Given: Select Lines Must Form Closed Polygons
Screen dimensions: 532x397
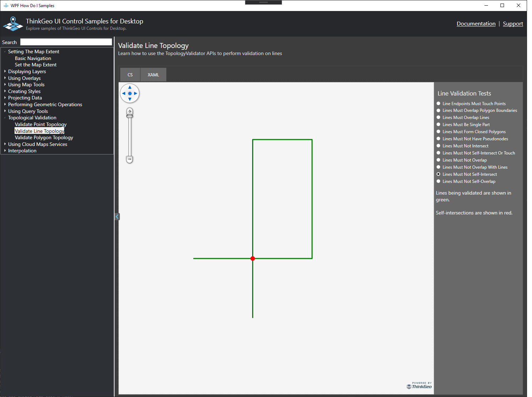Looking at the screenshot, I should click(x=471, y=132).
